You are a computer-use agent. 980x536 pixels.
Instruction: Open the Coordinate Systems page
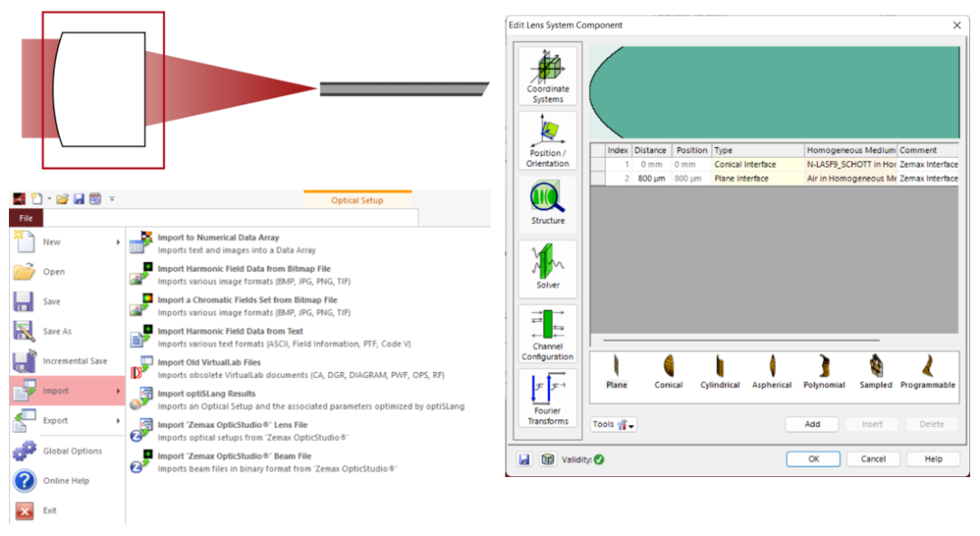point(547,76)
